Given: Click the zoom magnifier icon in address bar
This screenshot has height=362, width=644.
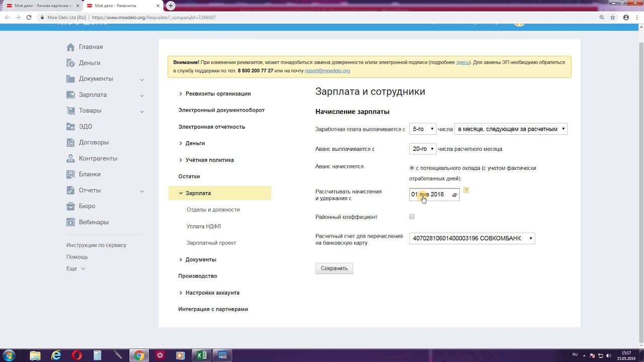Looking at the screenshot, I should [x=602, y=17].
